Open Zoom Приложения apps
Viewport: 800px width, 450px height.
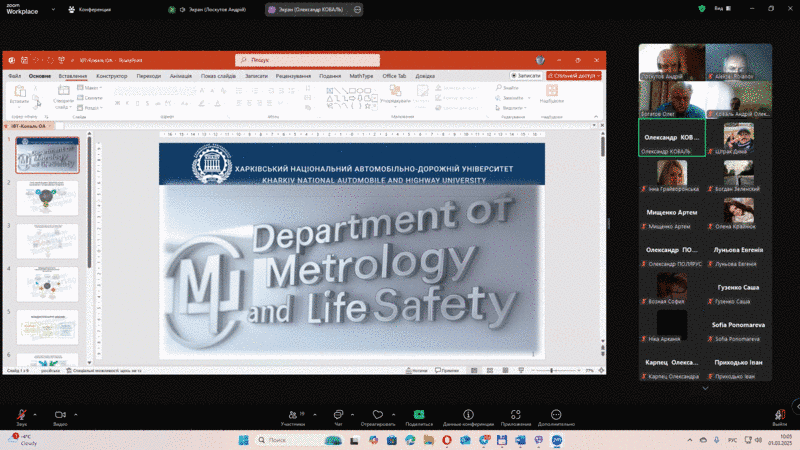tap(515, 417)
